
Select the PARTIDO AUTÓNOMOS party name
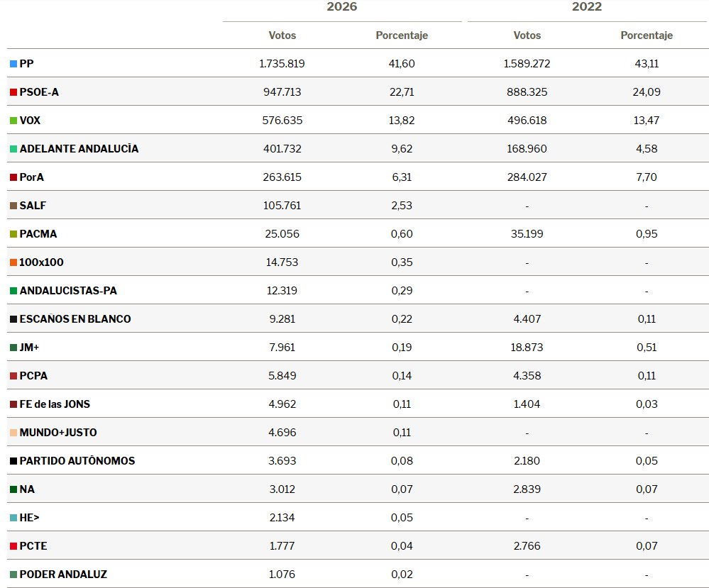tap(77, 461)
